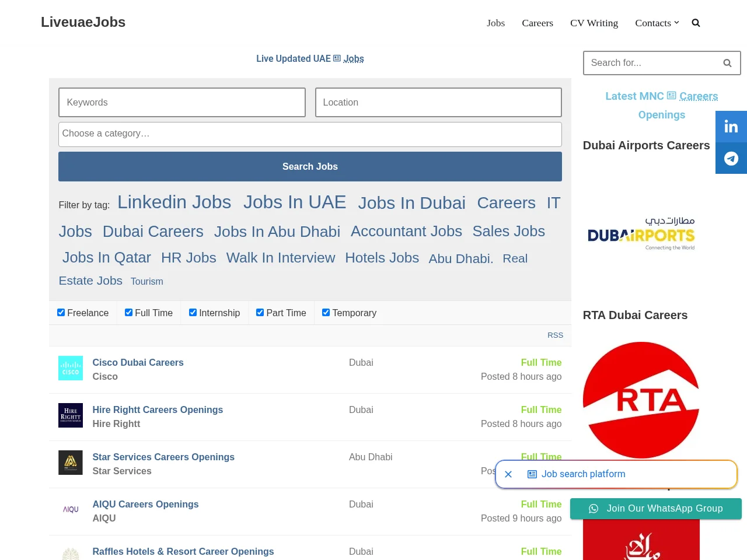Uncheck the Internship job type checkbox
The width and height of the screenshot is (747, 560).
[x=193, y=313]
